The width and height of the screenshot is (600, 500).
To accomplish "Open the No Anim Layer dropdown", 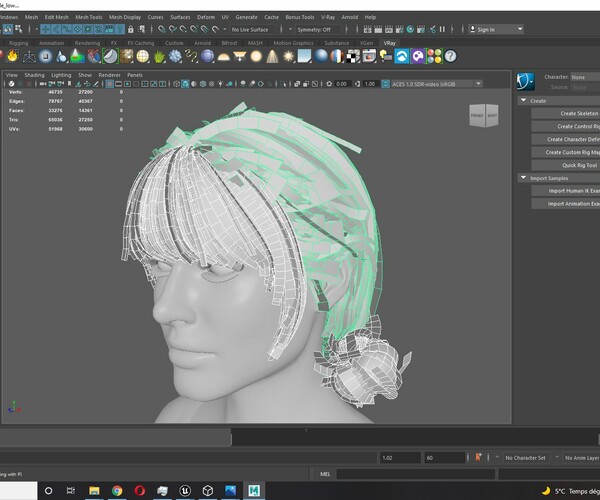I will 580,458.
